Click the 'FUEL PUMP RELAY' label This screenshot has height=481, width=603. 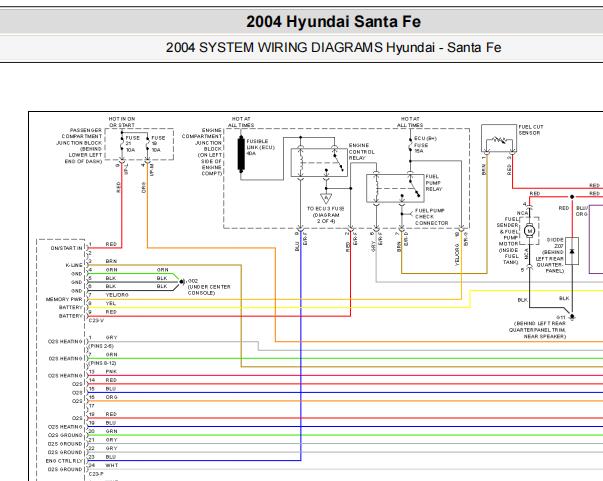[434, 183]
